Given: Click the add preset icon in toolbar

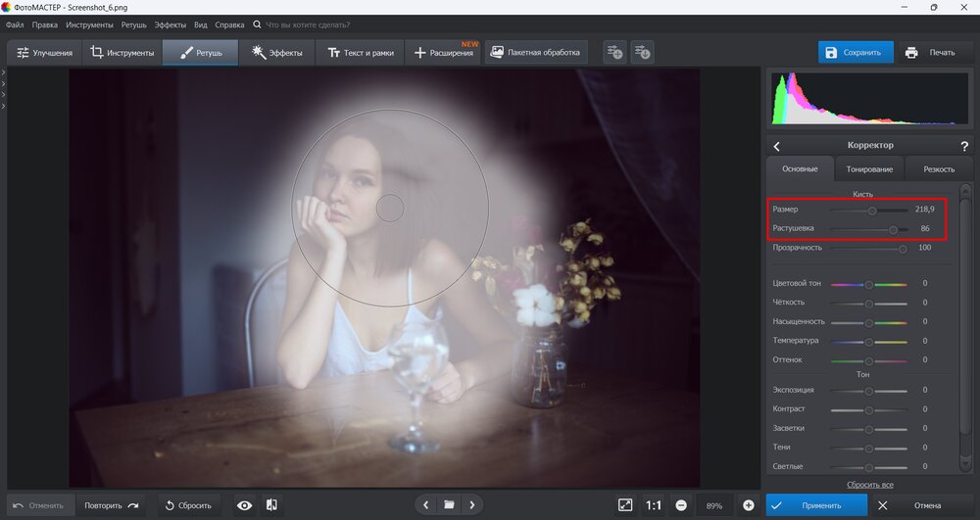Looking at the screenshot, I should coord(614,52).
